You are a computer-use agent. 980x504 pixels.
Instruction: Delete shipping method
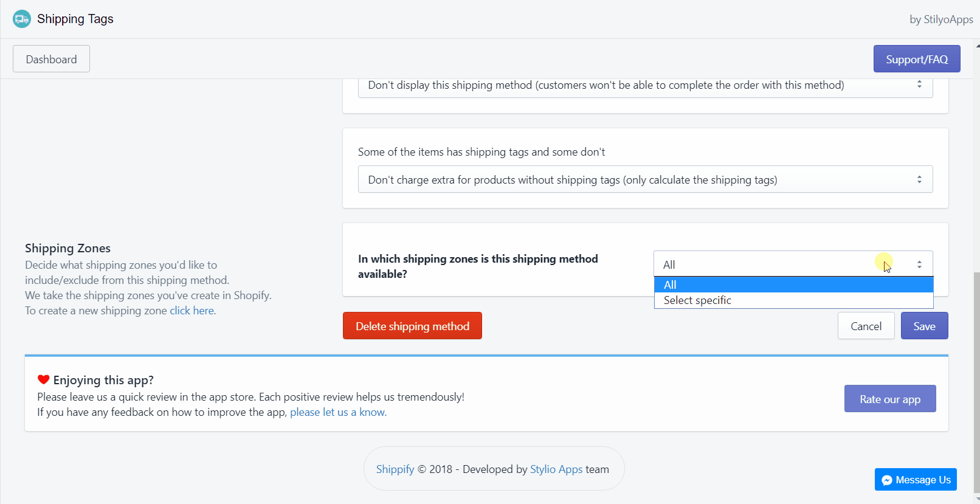pyautogui.click(x=412, y=326)
